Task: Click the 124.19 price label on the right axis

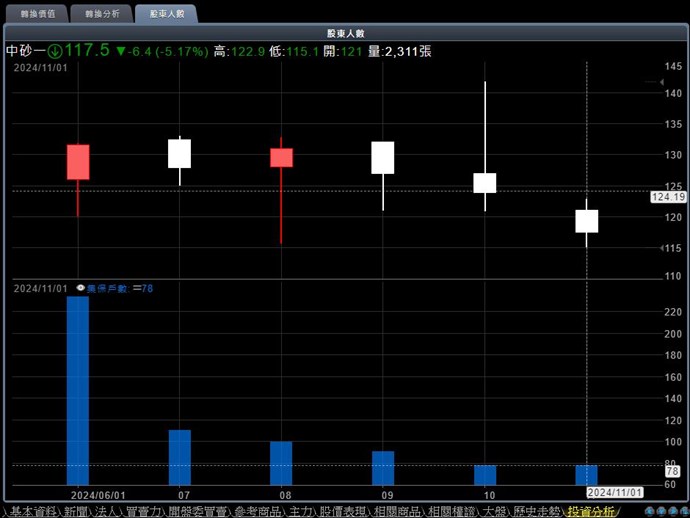Action: click(x=666, y=197)
